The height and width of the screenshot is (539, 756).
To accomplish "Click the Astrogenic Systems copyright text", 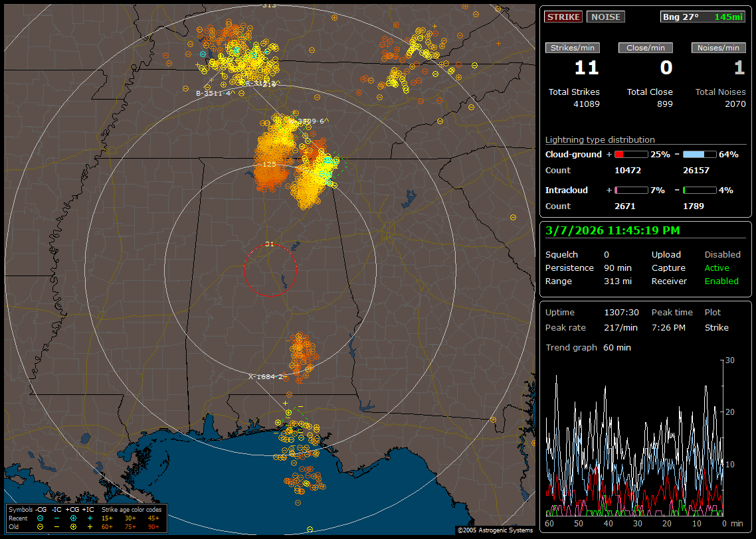I will 495,530.
